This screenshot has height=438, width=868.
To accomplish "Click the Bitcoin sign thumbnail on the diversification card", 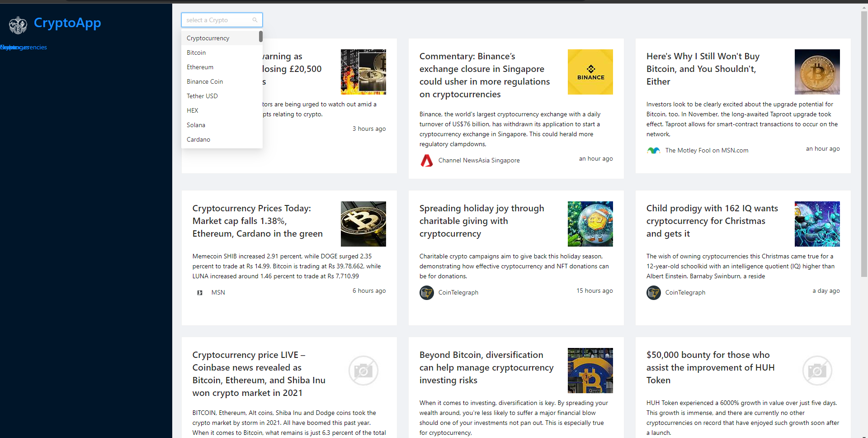I will click(590, 371).
